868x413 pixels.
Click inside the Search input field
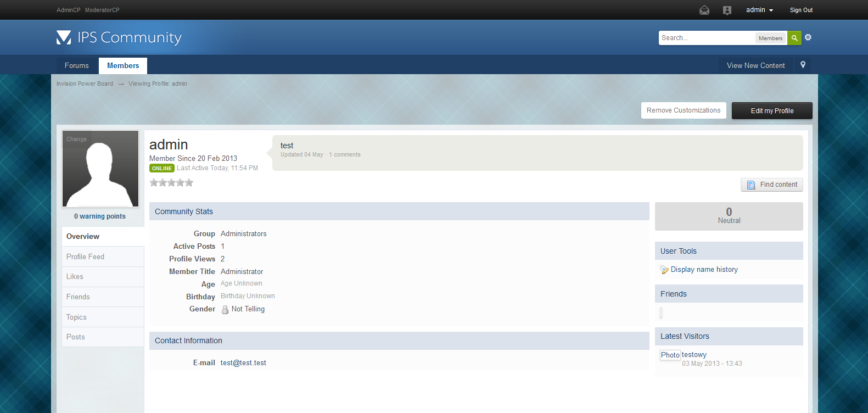coord(706,38)
